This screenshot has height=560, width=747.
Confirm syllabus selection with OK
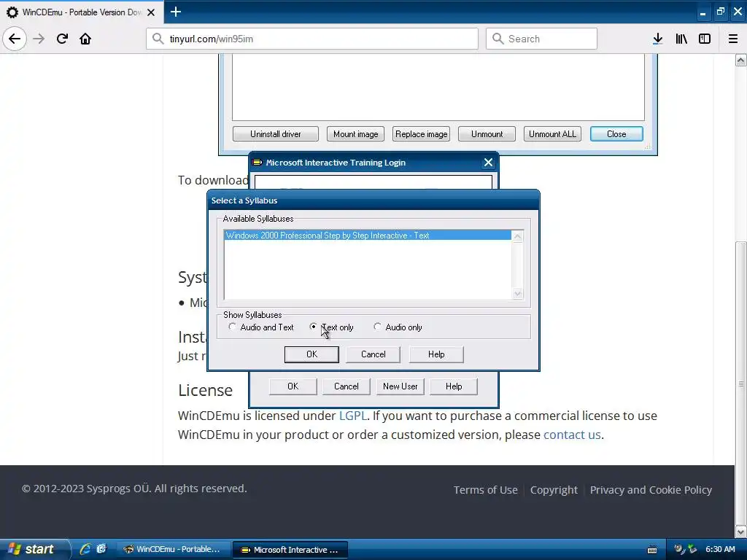click(311, 354)
